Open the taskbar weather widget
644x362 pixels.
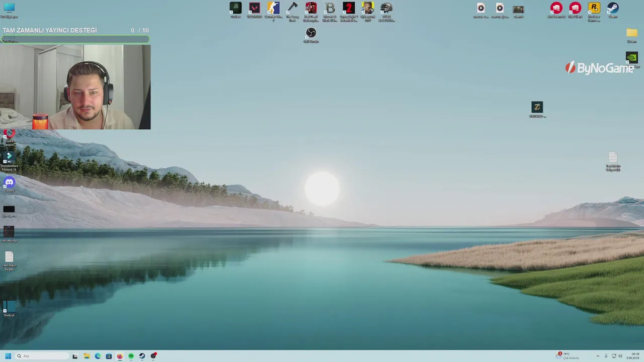(x=568, y=356)
